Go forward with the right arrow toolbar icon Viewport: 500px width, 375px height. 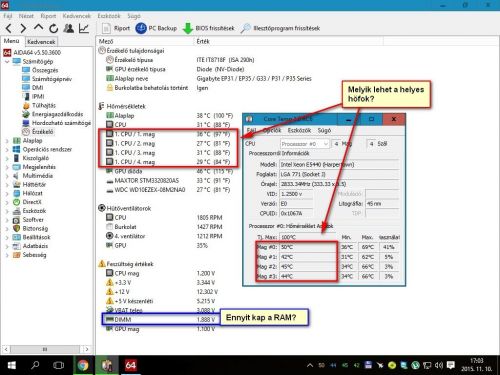pos(23,29)
